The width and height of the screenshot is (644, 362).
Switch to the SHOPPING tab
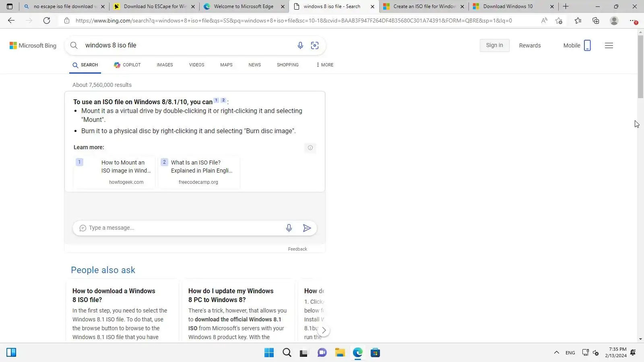point(288,65)
